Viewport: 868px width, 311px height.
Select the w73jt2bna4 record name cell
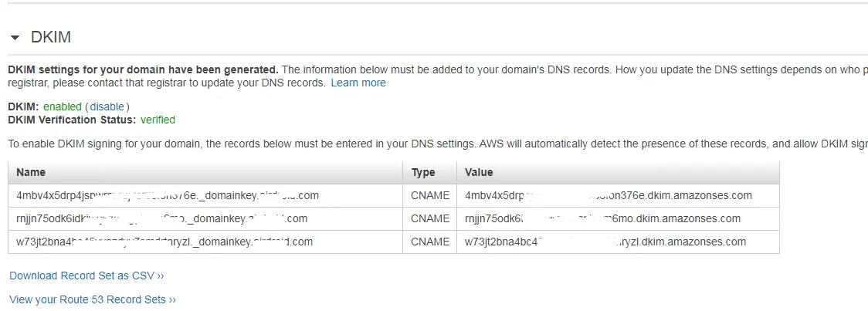pyautogui.click(x=205, y=242)
